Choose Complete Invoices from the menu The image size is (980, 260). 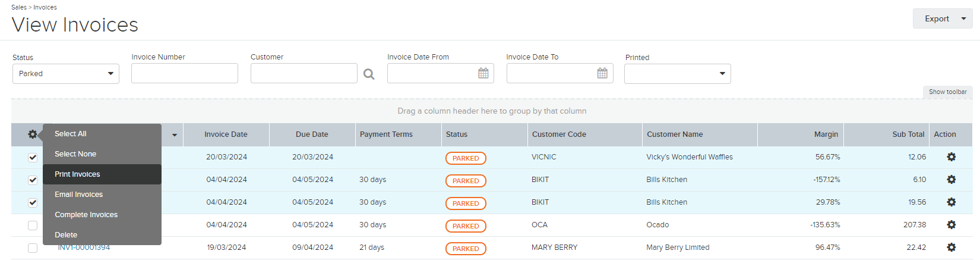click(102, 215)
